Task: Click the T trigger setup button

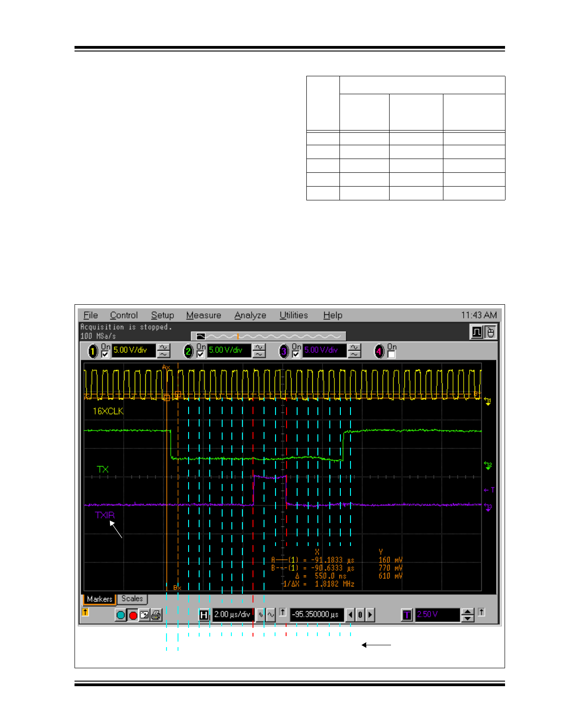Action: [x=407, y=615]
